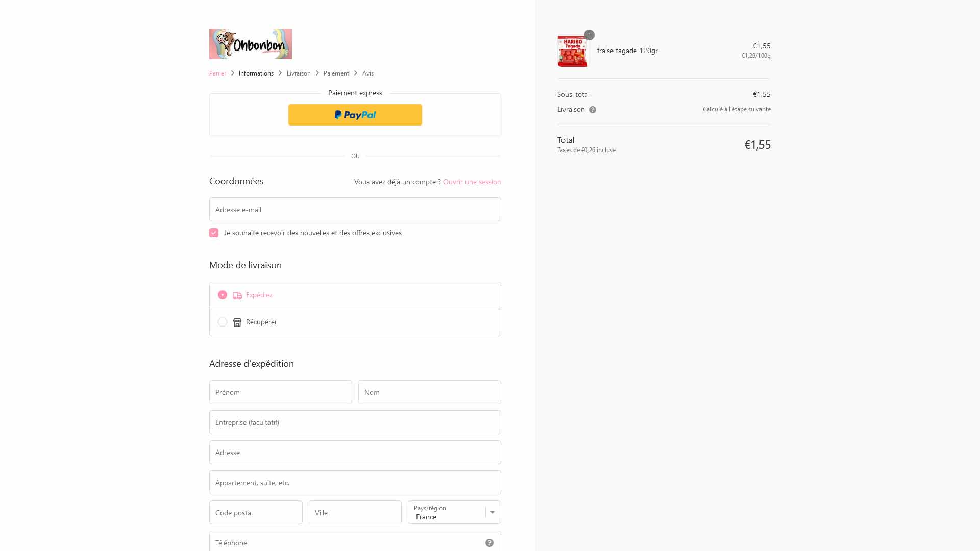Click the chevron after Panier breadcrumb

click(233, 73)
